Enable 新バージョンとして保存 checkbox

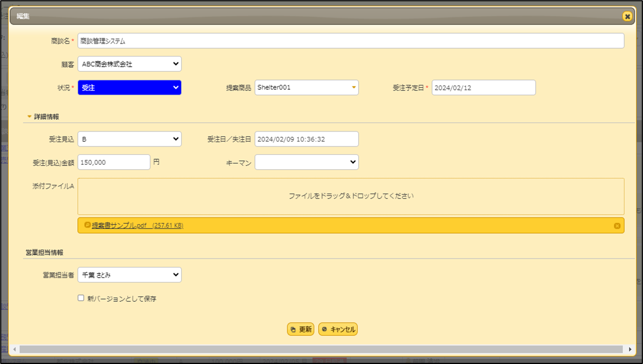tap(81, 298)
